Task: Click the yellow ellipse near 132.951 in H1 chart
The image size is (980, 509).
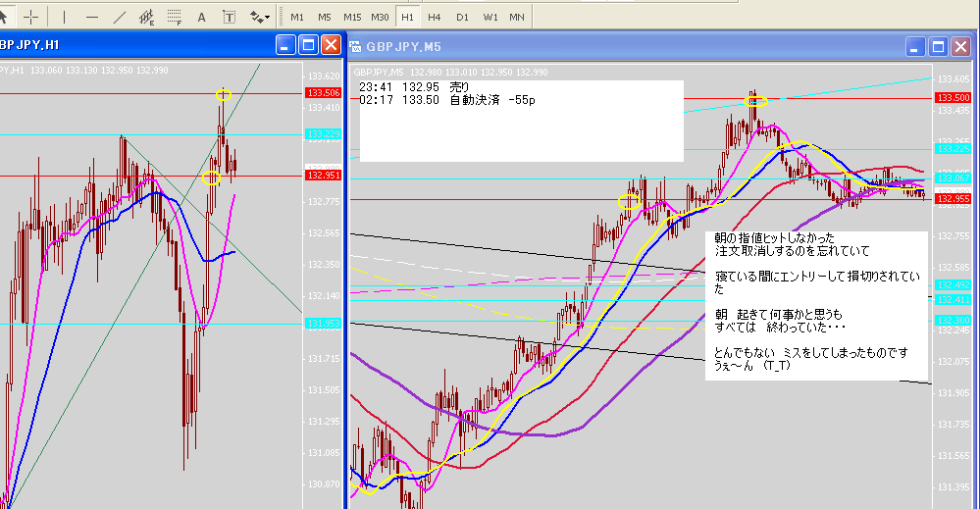Action: 211,178
